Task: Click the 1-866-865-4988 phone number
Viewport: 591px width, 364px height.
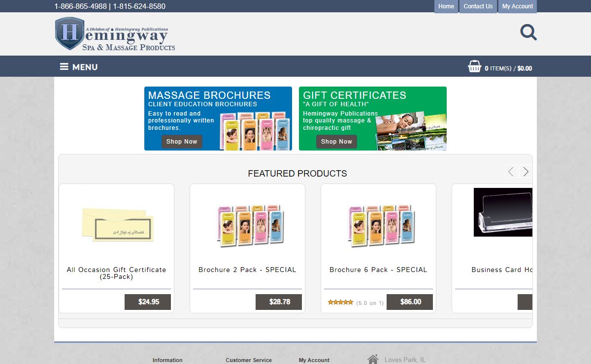Action: [80, 6]
